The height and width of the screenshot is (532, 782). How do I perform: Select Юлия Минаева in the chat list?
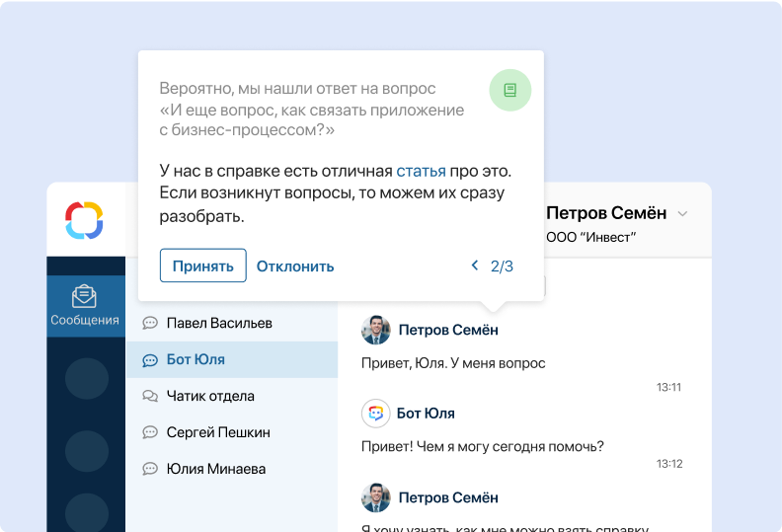click(x=216, y=469)
